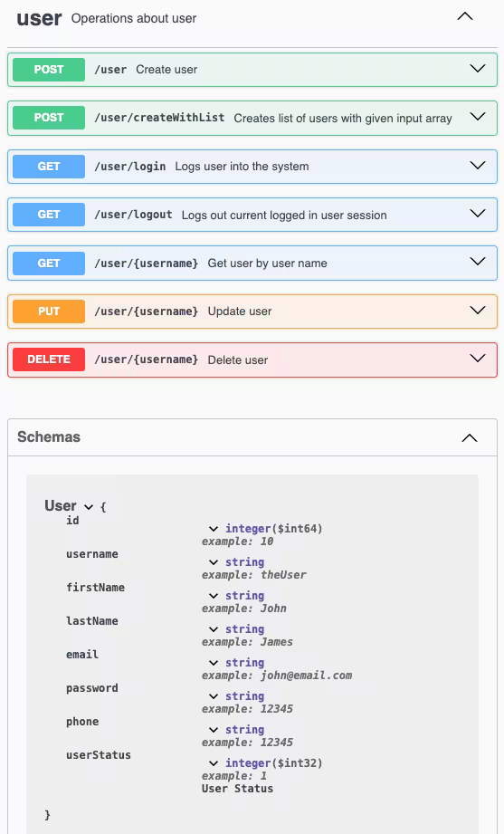504x834 pixels.
Task: Click the 'example: James' value
Action: [x=247, y=642]
